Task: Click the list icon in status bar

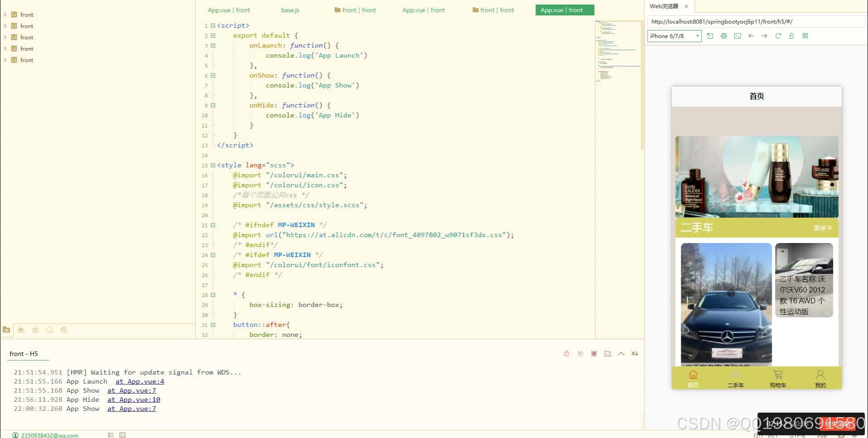Action: tap(111, 435)
